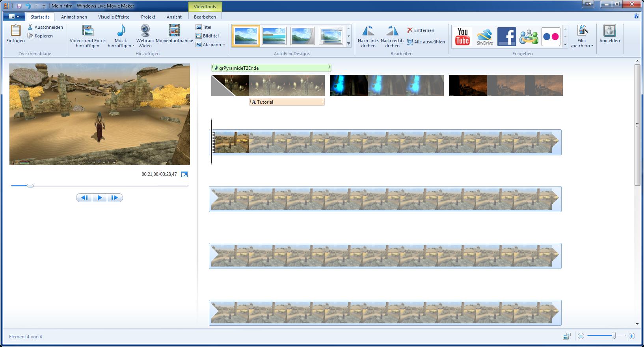Select the blue flame video clip
This screenshot has height=347, width=644.
[x=387, y=86]
